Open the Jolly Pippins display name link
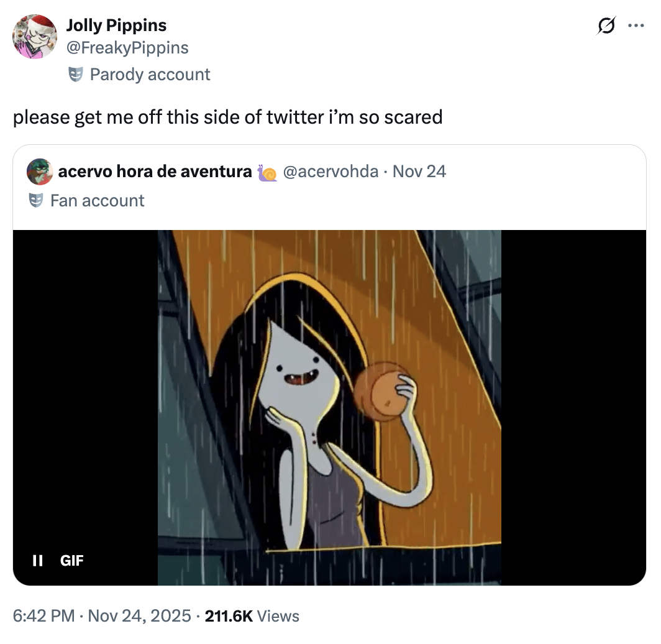 point(116,25)
